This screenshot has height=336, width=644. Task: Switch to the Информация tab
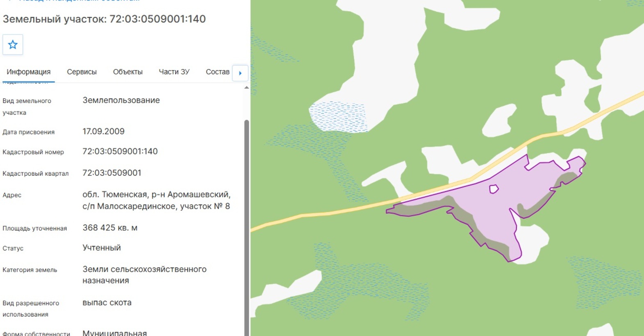(29, 72)
